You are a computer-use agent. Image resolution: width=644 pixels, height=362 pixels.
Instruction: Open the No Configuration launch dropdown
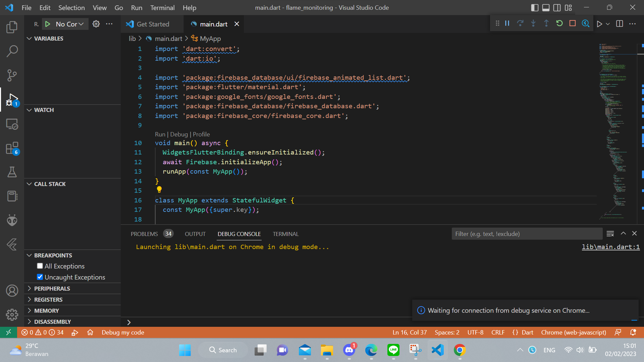tap(69, 24)
